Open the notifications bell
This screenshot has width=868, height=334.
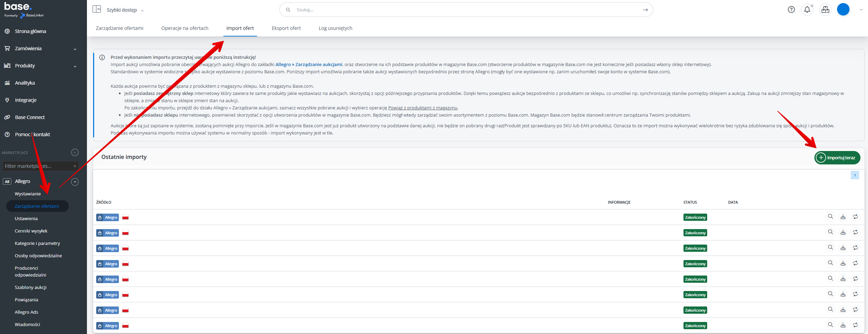point(807,10)
